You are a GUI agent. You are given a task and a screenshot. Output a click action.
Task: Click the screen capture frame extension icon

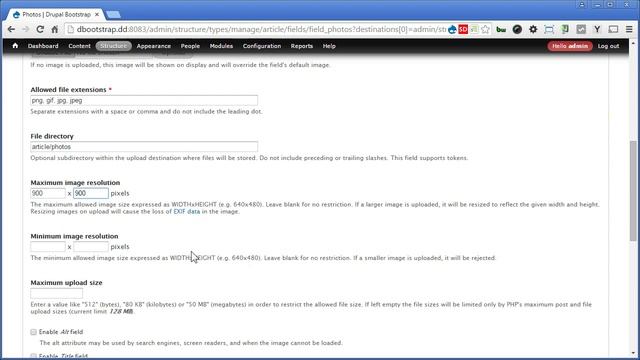(549, 29)
